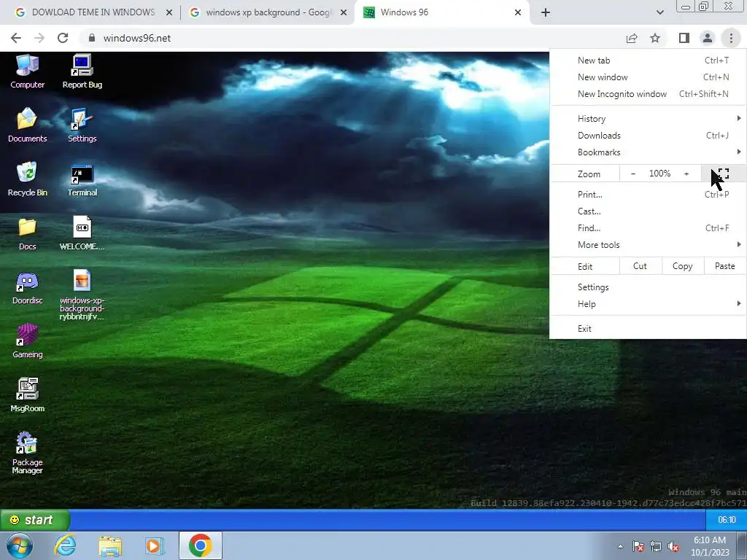
Task: Click the Cut button in Edit row
Action: click(640, 266)
